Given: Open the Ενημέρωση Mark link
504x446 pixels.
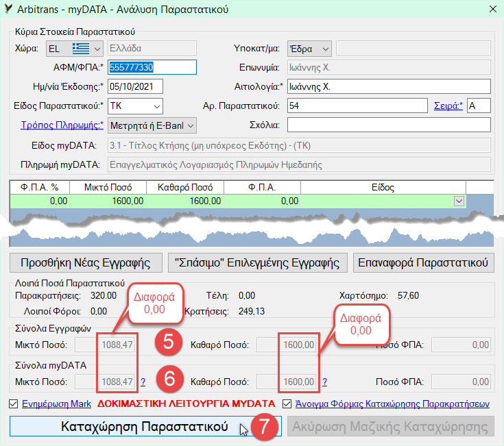Looking at the screenshot, I should pos(56,404).
